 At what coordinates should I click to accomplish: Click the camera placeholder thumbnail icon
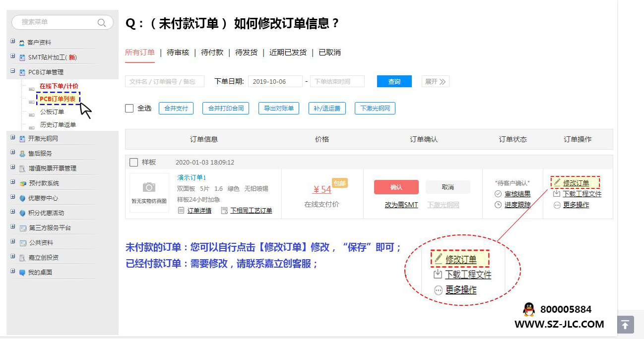coord(149,187)
